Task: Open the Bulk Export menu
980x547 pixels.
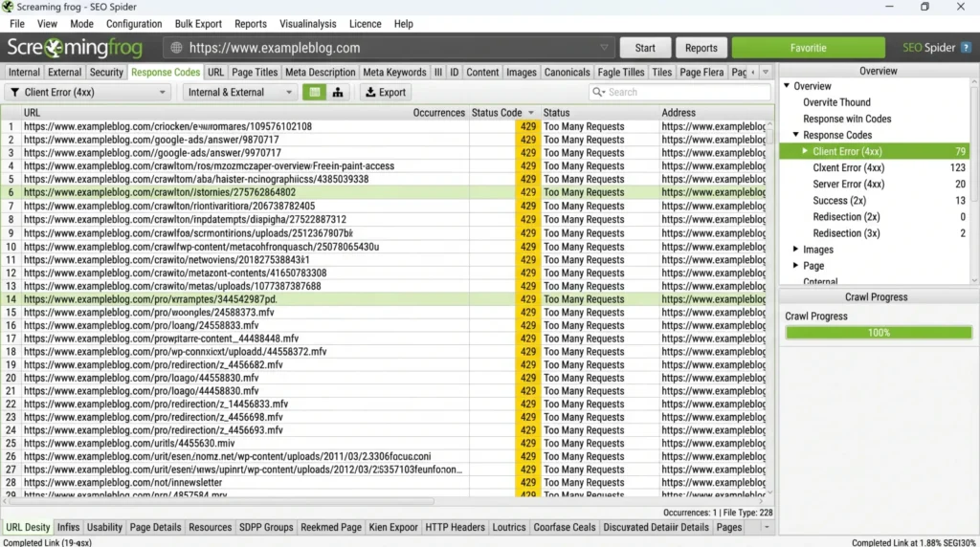Action: pyautogui.click(x=198, y=24)
